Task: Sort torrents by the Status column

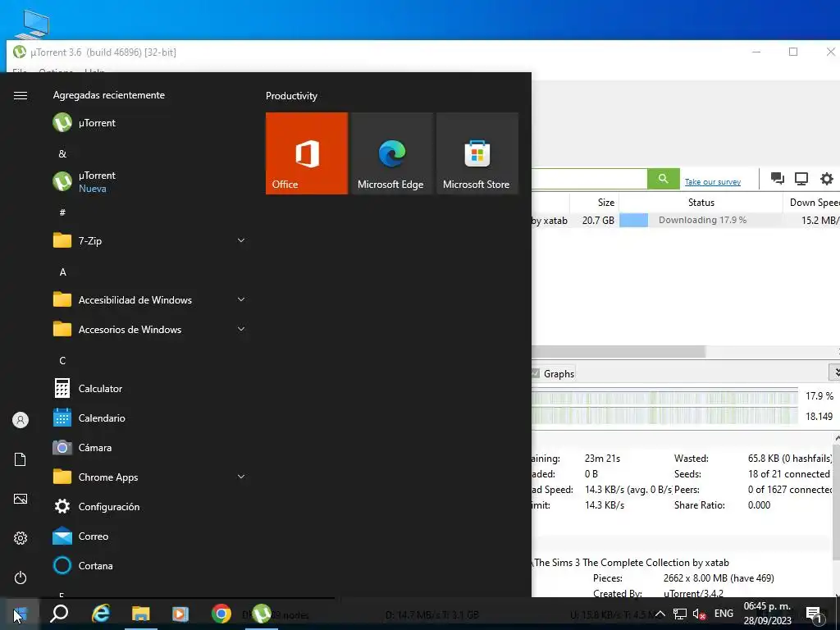Action: click(x=701, y=203)
